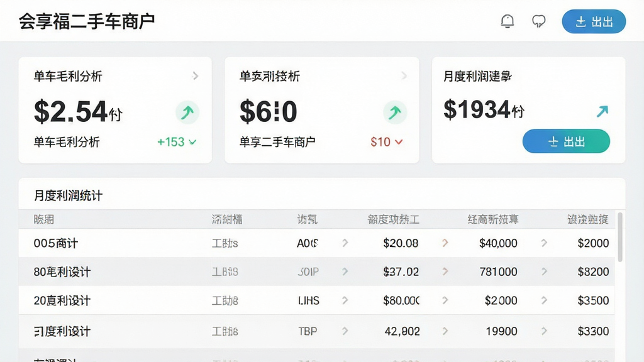
Task: Click the value 19900
Action: pos(501,331)
